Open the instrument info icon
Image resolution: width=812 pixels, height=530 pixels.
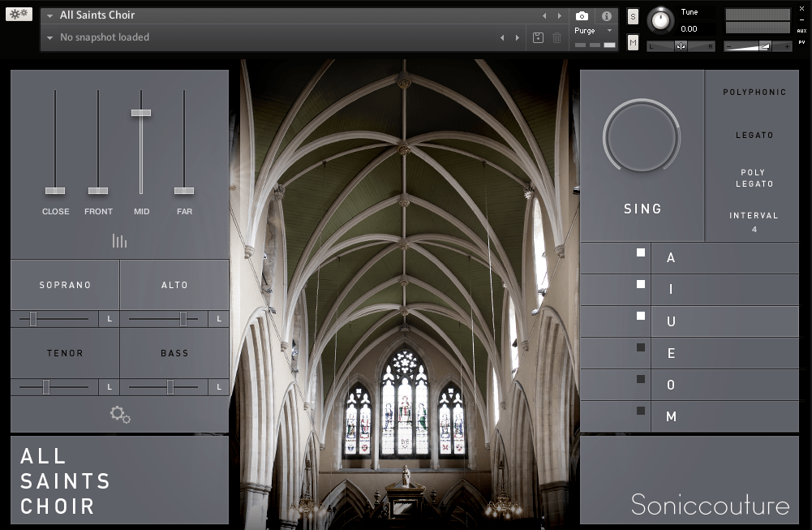606,16
